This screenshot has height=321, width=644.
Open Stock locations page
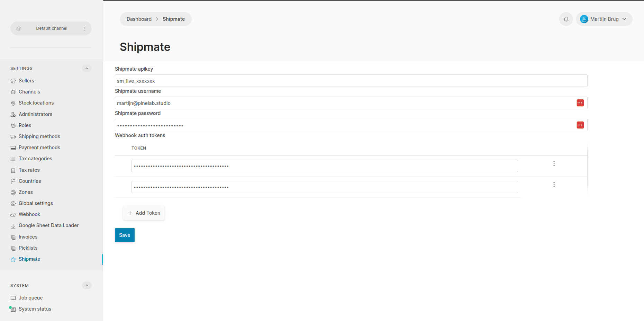(x=36, y=103)
